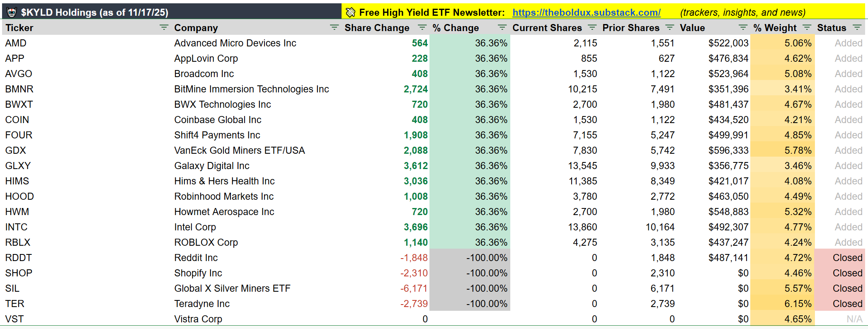Select TER -100.00% change cell
Screen dimensions: 868x329
(x=470, y=304)
